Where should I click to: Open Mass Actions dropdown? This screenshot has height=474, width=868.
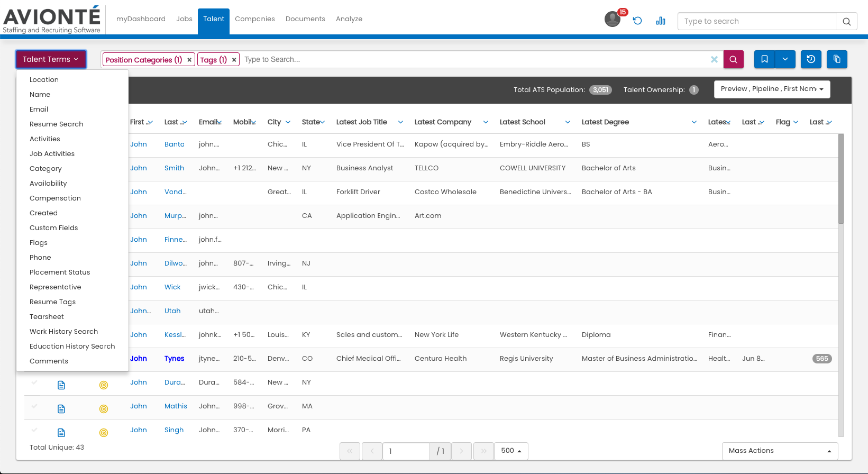[x=780, y=451]
